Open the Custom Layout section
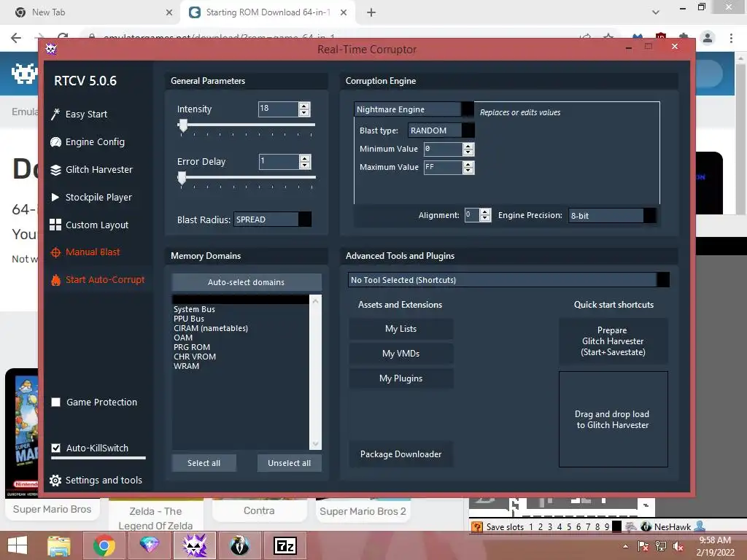This screenshot has height=560, width=747. tap(89, 225)
